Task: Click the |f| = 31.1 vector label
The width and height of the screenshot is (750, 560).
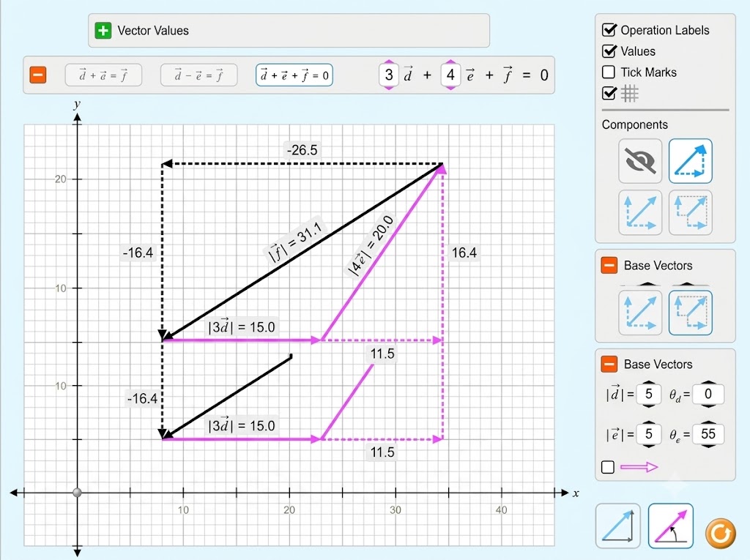Action: click(x=296, y=241)
